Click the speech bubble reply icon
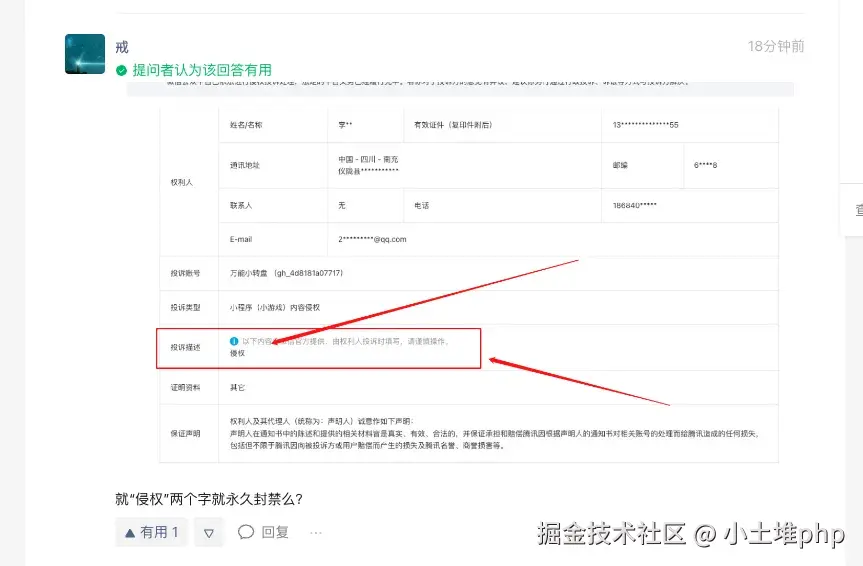The image size is (863, 566). (x=246, y=532)
